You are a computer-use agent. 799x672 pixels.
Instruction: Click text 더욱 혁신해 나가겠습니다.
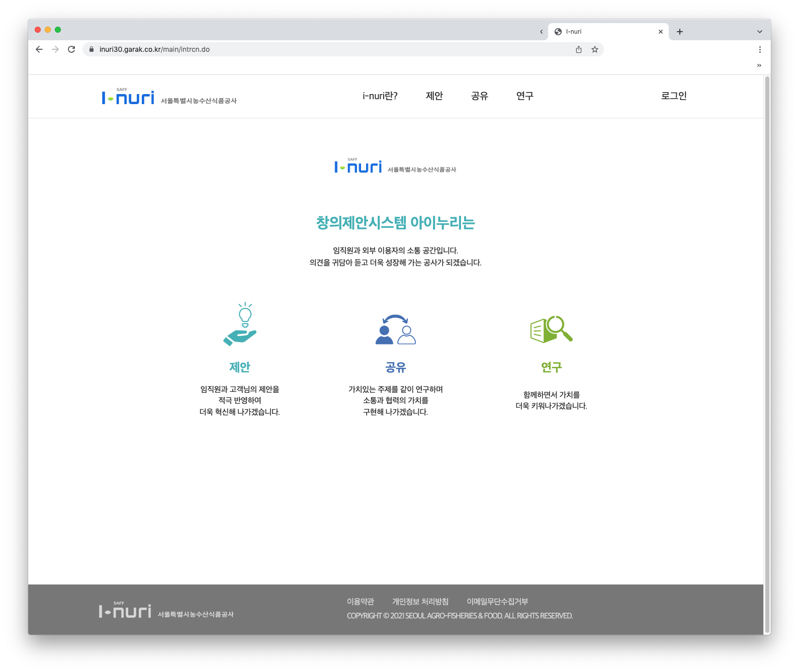pyautogui.click(x=240, y=412)
